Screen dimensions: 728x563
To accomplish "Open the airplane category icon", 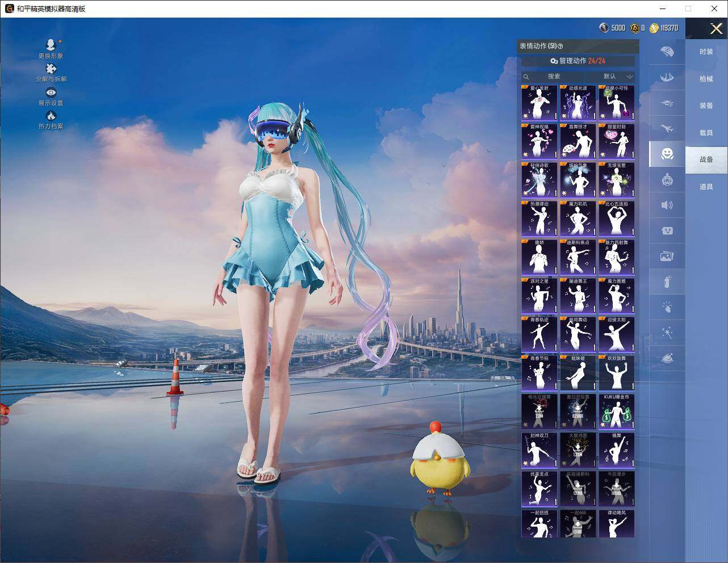I will [x=667, y=128].
